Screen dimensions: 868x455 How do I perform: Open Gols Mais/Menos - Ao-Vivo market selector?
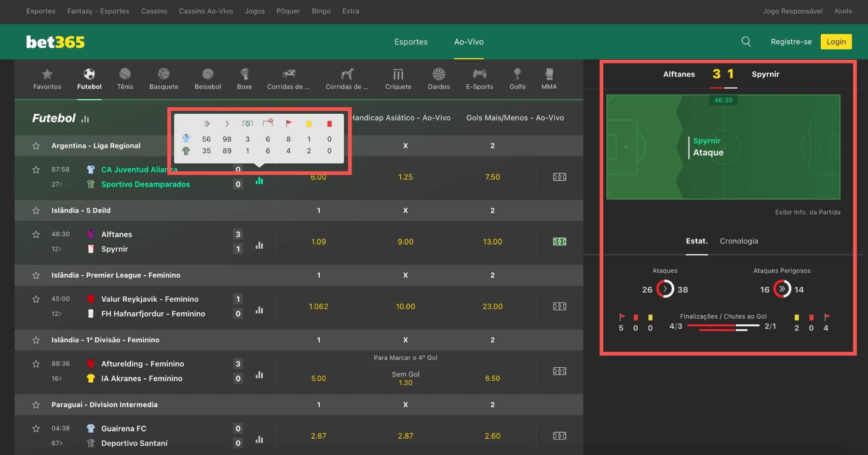(x=515, y=118)
